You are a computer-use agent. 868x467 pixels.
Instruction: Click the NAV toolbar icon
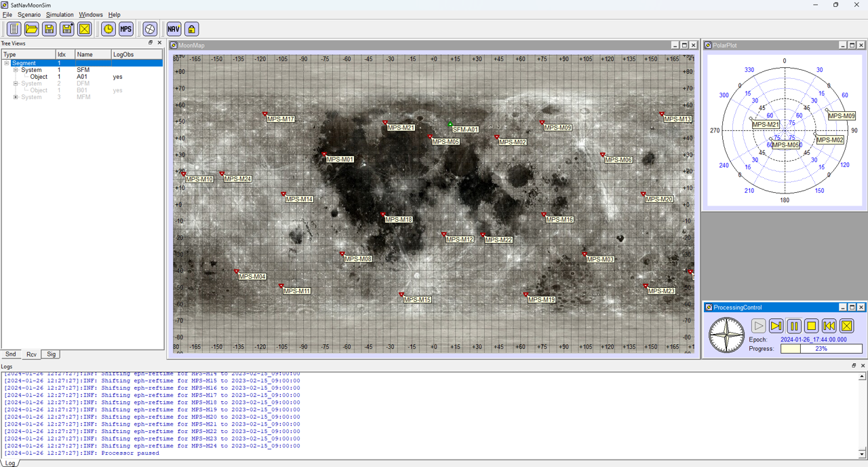[174, 29]
